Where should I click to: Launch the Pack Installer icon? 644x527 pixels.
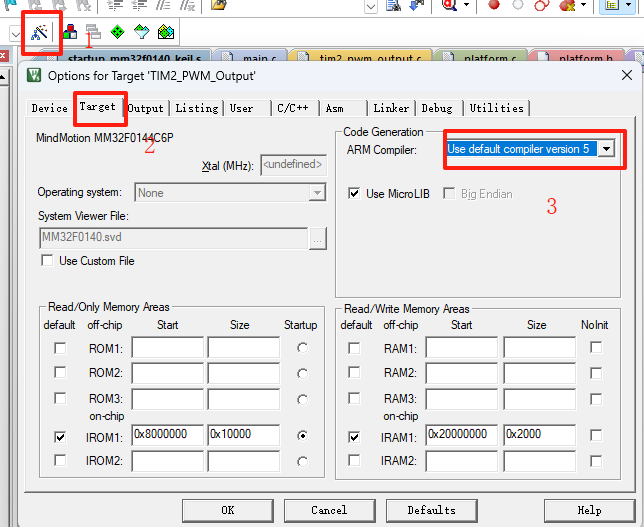tap(166, 32)
